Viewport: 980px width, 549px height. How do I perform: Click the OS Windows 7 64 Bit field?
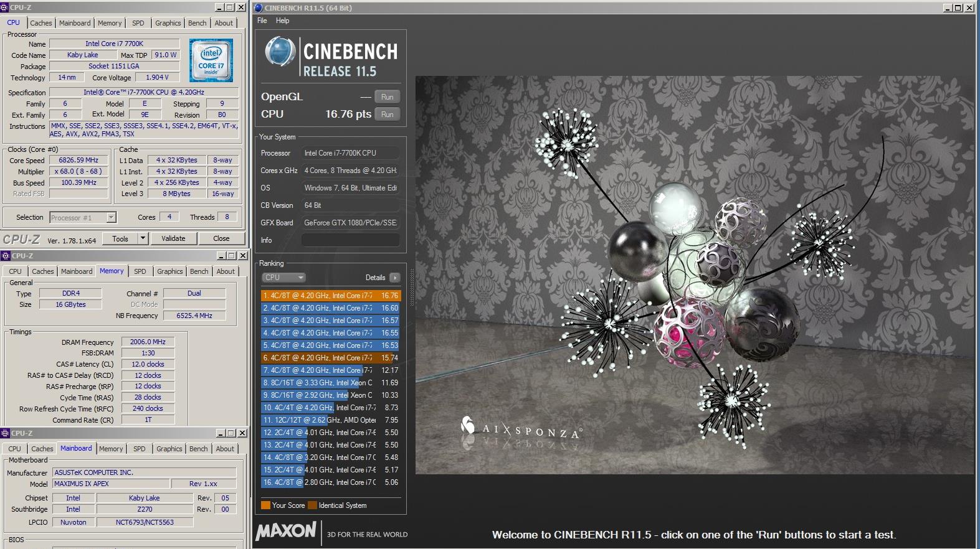[x=351, y=188]
